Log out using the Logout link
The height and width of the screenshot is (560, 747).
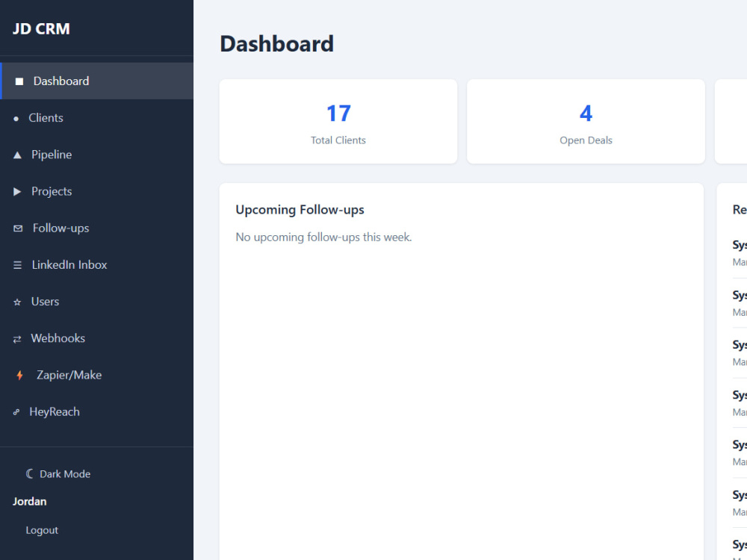(x=42, y=530)
